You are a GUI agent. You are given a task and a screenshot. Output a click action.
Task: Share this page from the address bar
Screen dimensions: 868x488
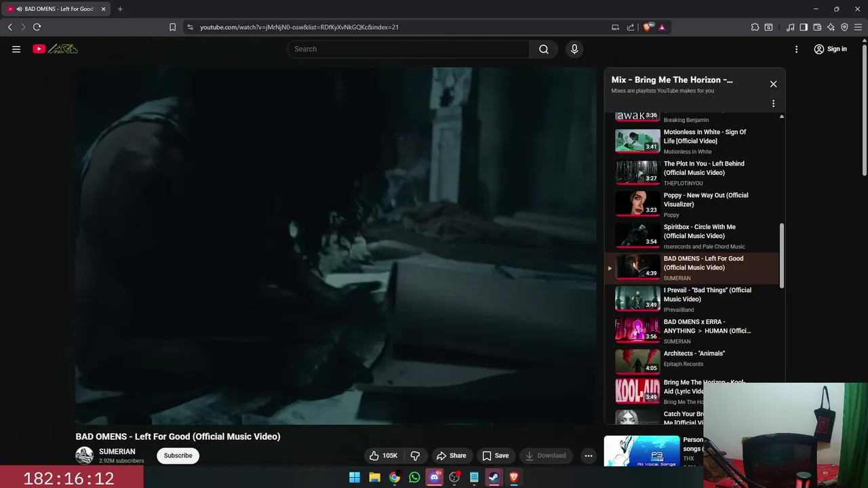(631, 27)
